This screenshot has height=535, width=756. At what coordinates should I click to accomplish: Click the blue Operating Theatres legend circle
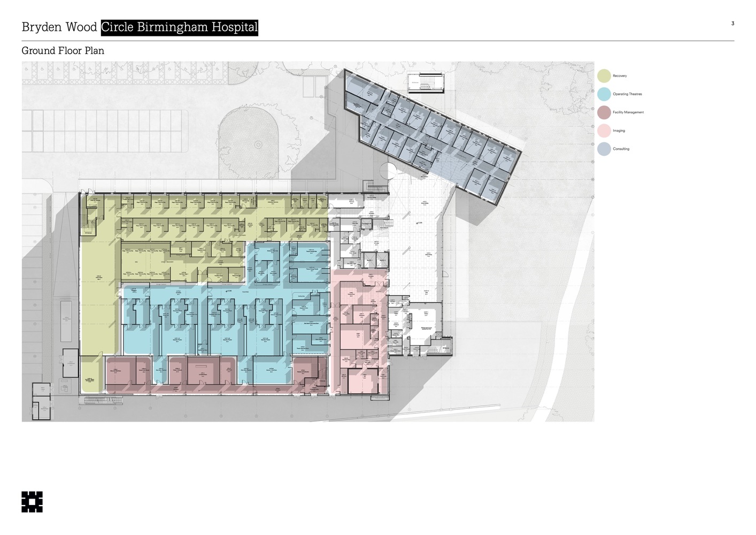click(x=604, y=94)
